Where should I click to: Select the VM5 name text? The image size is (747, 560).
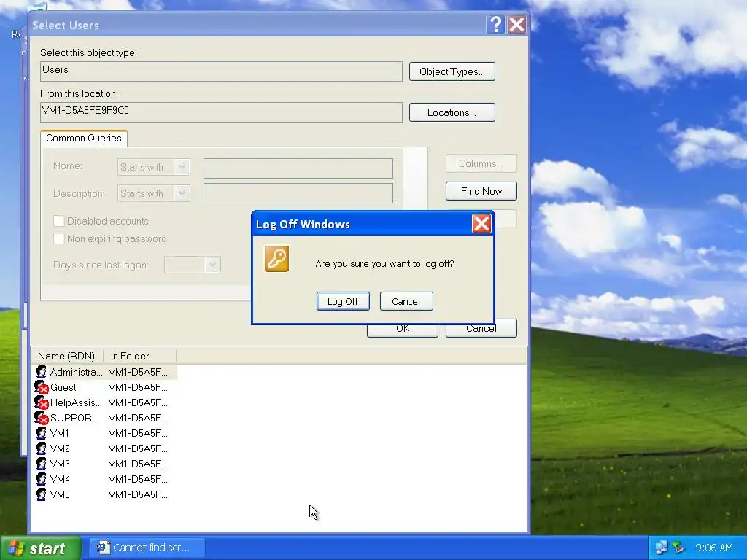[60, 494]
